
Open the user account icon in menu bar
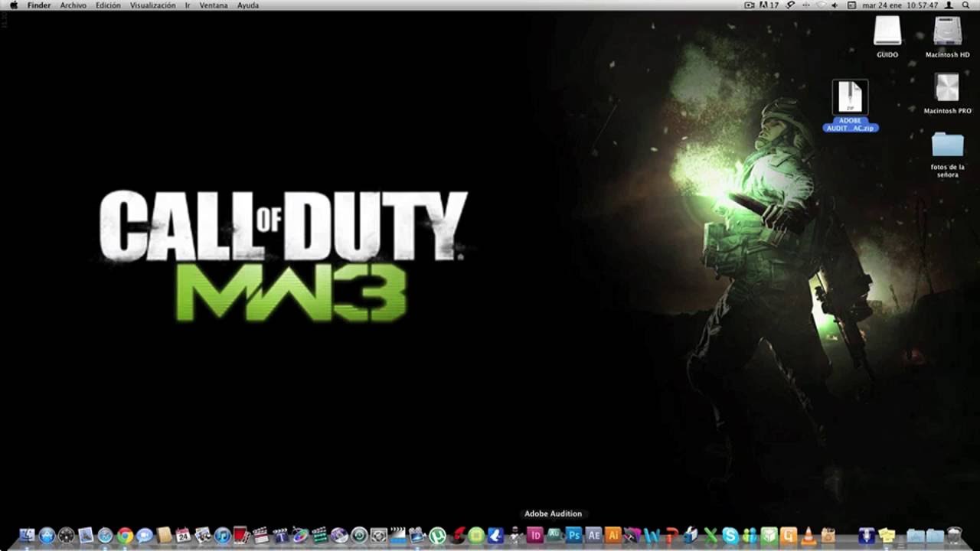[949, 5]
